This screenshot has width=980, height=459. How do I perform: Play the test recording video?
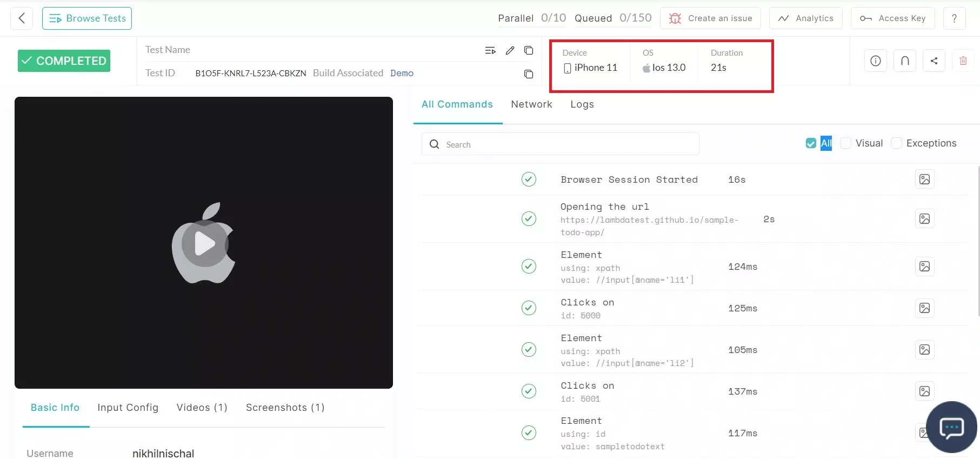[x=204, y=243]
